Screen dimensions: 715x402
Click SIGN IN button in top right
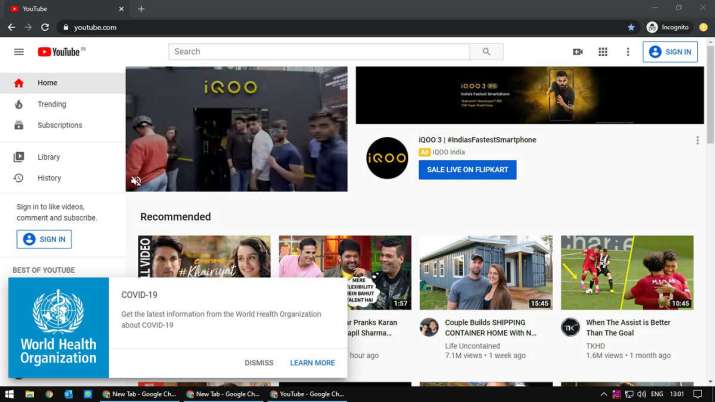[670, 52]
